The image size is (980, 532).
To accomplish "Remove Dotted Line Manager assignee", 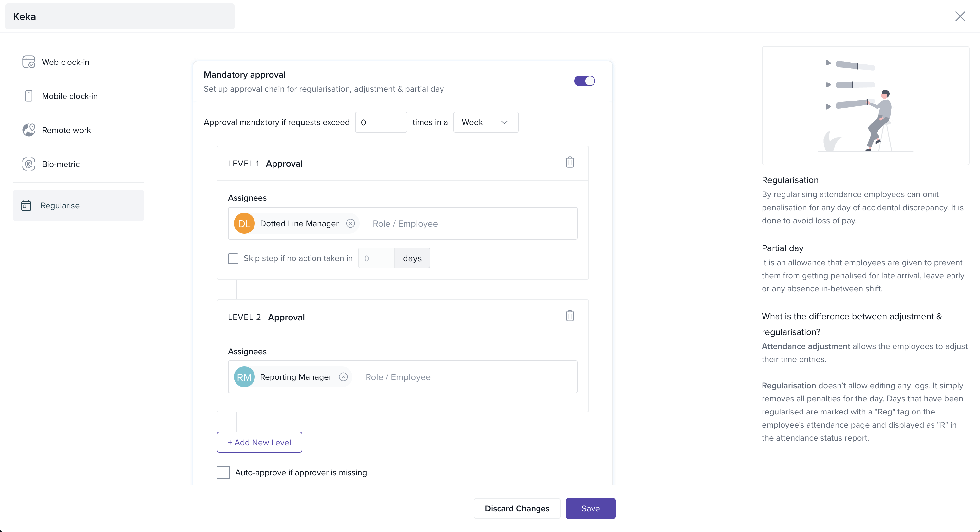I will pyautogui.click(x=350, y=224).
